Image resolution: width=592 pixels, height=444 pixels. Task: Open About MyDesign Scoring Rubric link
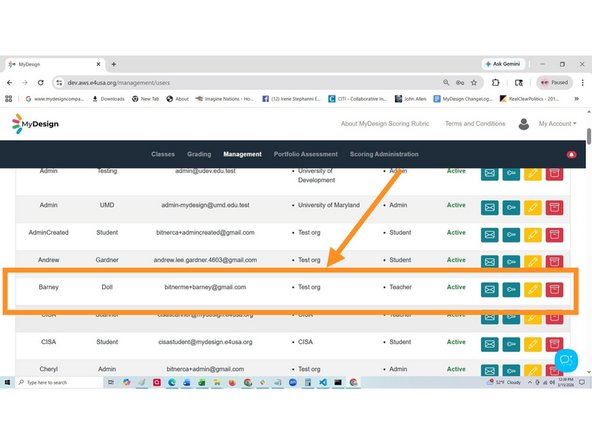point(385,123)
